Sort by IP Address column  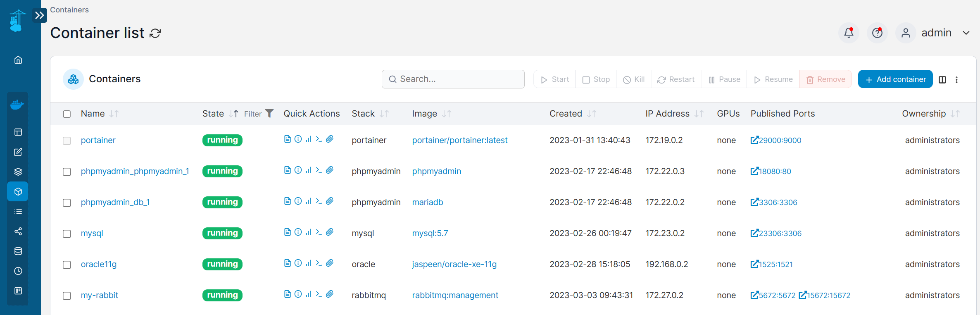674,114
